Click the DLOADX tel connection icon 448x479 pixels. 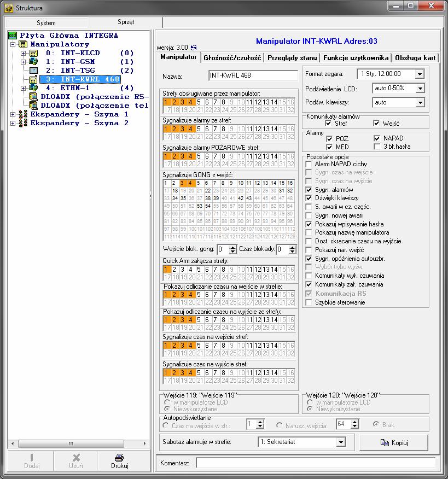[x=33, y=106]
